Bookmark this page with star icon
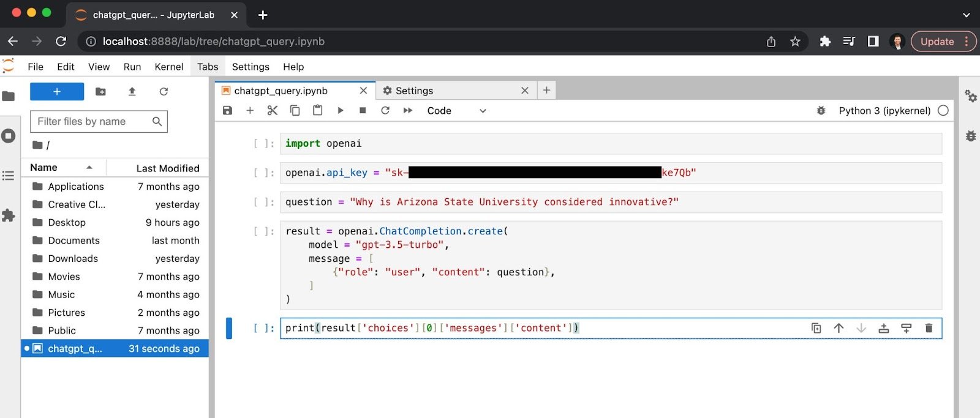This screenshot has width=980, height=418. (x=795, y=42)
